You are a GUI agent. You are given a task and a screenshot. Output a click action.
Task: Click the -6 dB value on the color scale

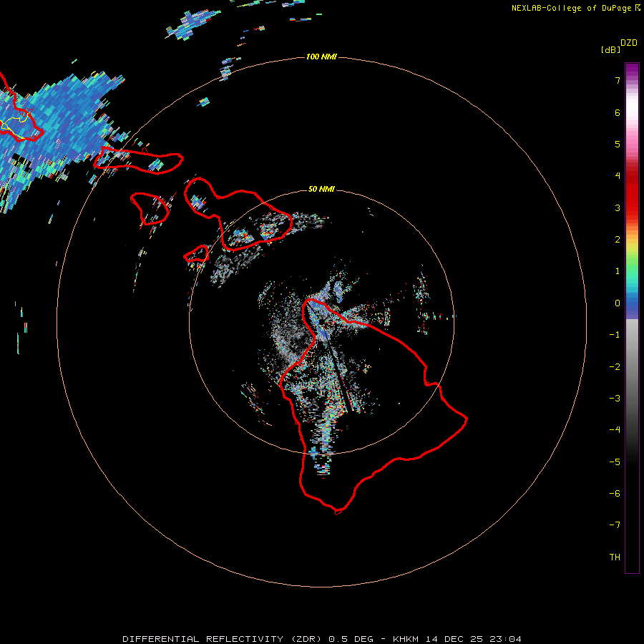tap(615, 494)
